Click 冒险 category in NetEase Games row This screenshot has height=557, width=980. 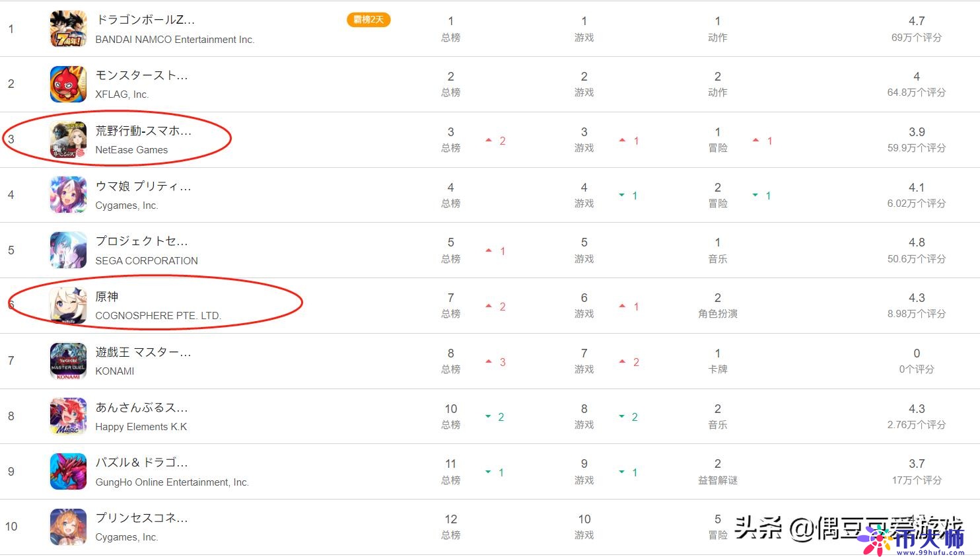[x=718, y=148]
